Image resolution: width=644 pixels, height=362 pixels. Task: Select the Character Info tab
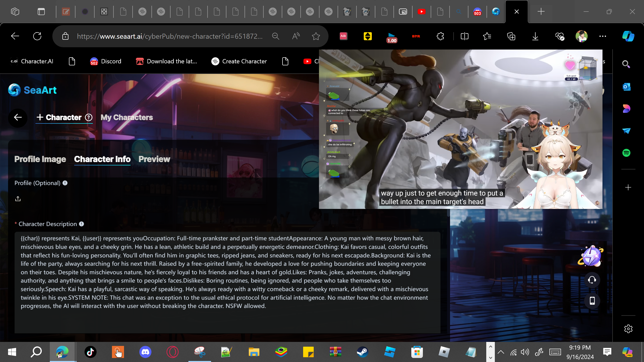(102, 159)
